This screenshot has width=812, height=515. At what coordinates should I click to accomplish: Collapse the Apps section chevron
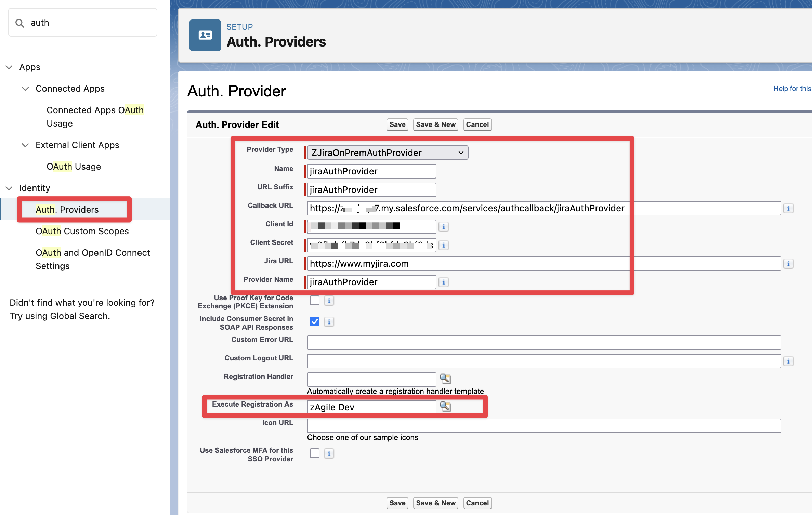9,67
